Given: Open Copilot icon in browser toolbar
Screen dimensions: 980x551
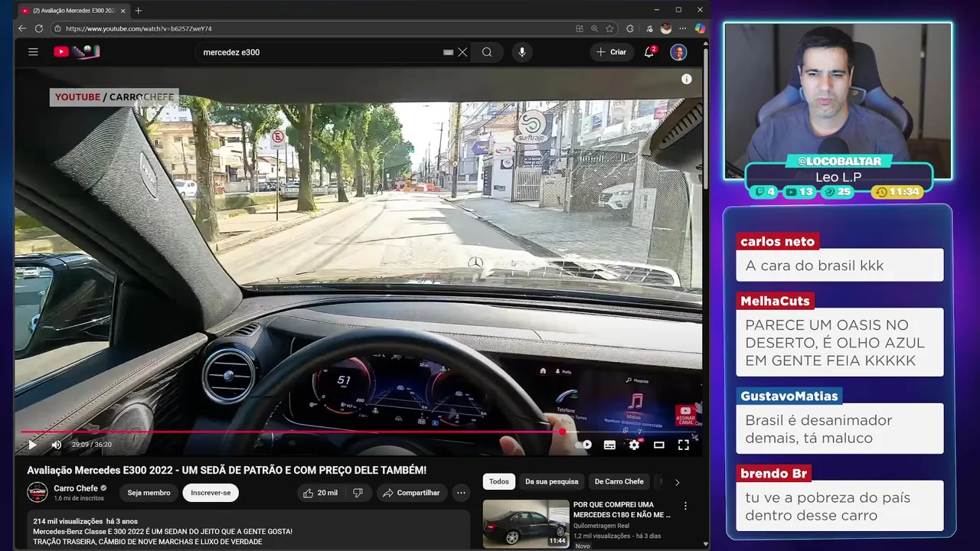Looking at the screenshot, I should point(700,28).
